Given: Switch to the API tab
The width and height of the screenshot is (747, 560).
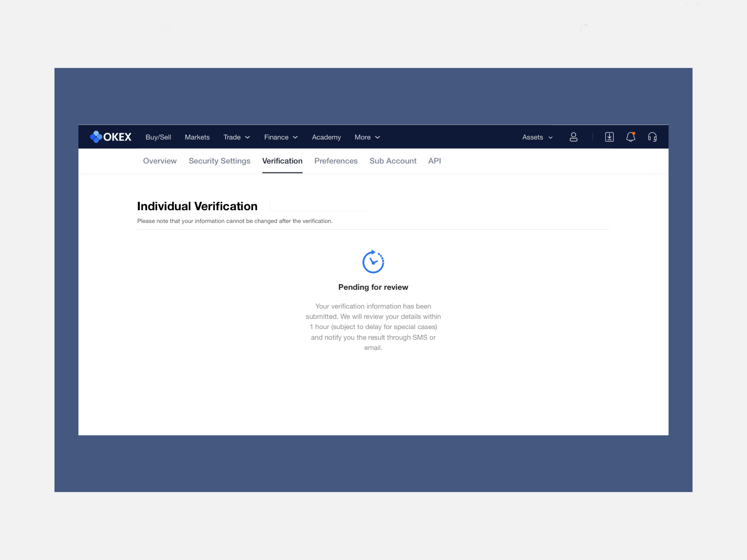Looking at the screenshot, I should click(x=434, y=161).
